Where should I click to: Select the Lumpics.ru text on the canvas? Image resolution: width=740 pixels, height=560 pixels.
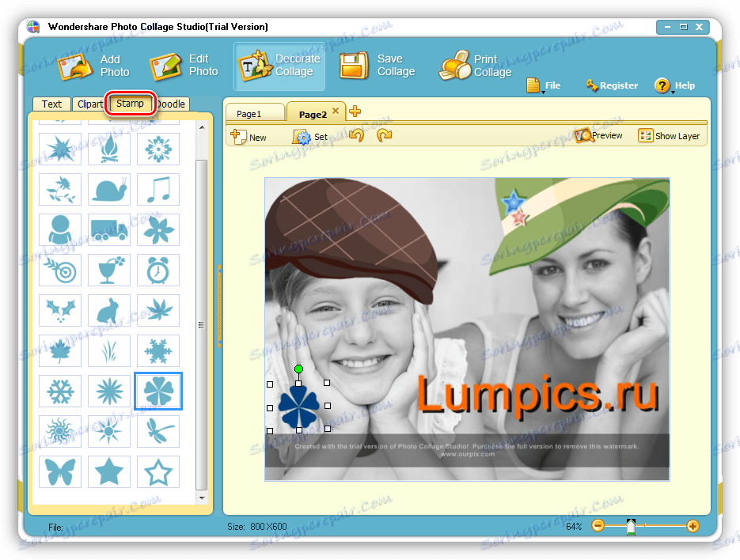pyautogui.click(x=537, y=395)
